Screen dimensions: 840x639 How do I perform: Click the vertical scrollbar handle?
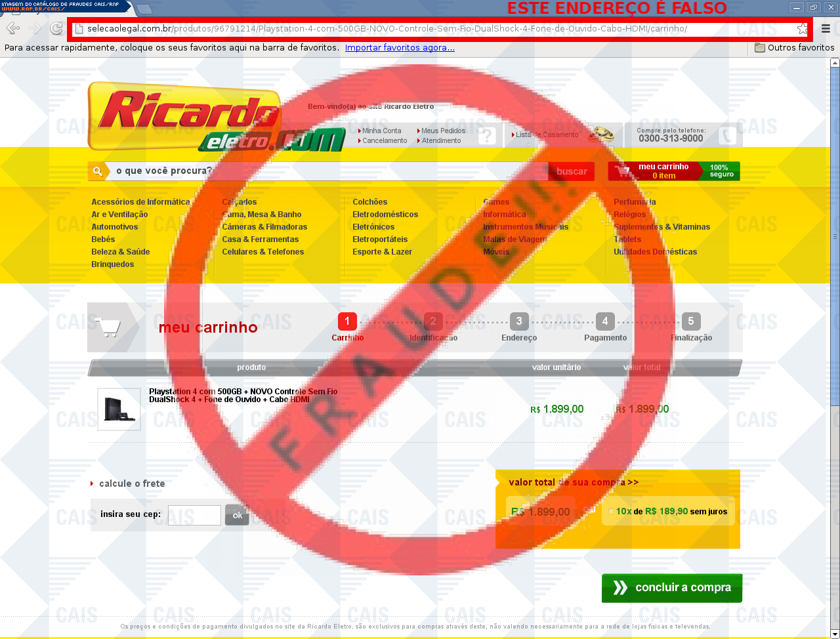click(x=834, y=236)
